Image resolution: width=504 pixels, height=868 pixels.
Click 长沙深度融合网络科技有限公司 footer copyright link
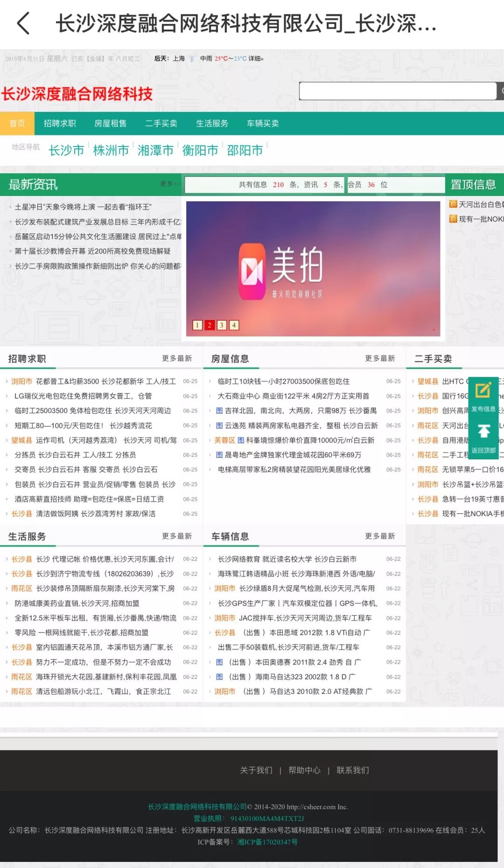pyautogui.click(x=197, y=807)
